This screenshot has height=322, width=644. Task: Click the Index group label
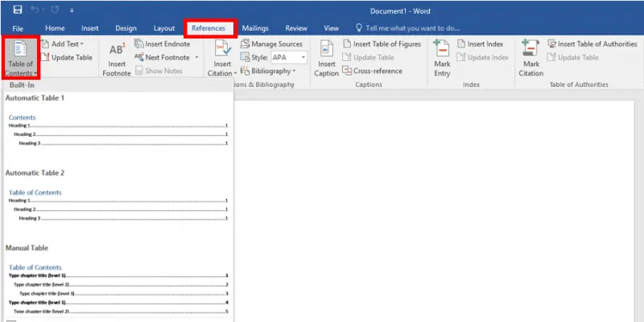point(472,85)
